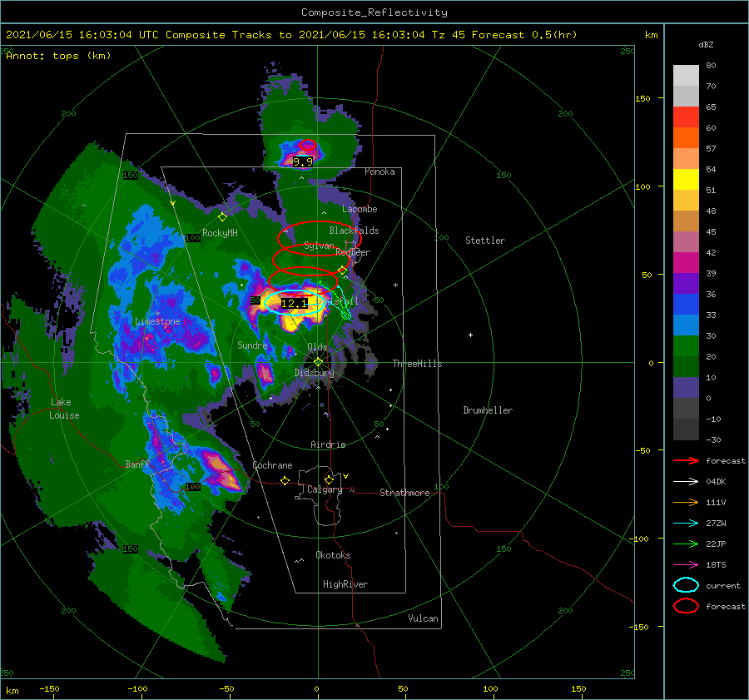Click the magenta 18TS arrow in legend

686,564
